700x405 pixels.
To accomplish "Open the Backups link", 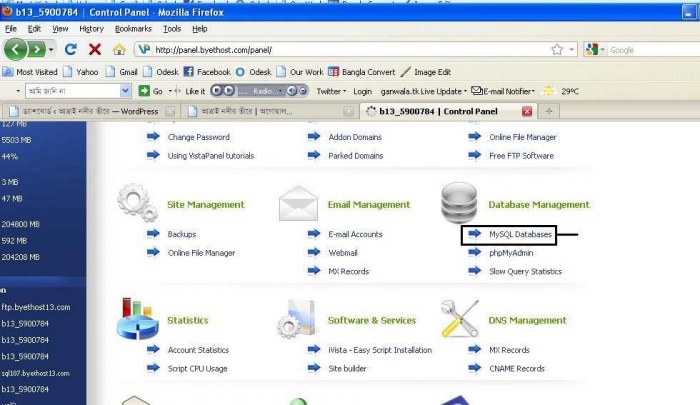I will [x=182, y=234].
